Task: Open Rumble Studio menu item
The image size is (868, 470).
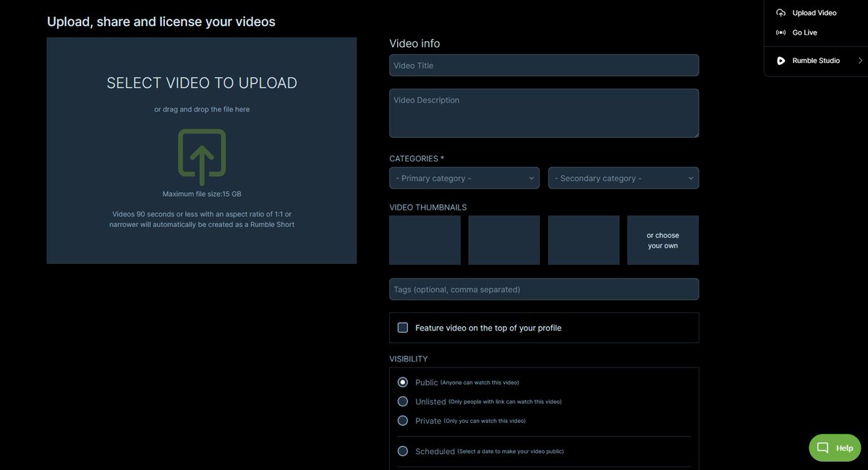Action: coord(815,61)
